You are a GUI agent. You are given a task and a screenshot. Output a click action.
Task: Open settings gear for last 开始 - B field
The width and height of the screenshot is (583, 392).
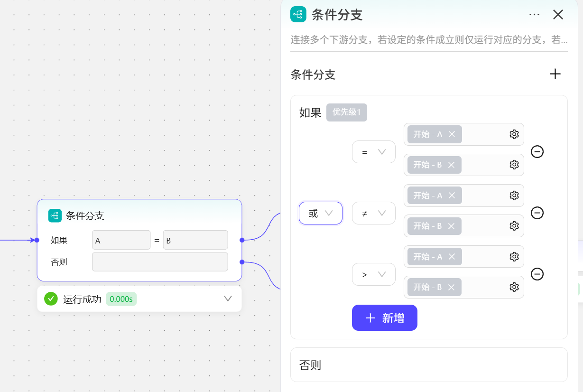(514, 287)
